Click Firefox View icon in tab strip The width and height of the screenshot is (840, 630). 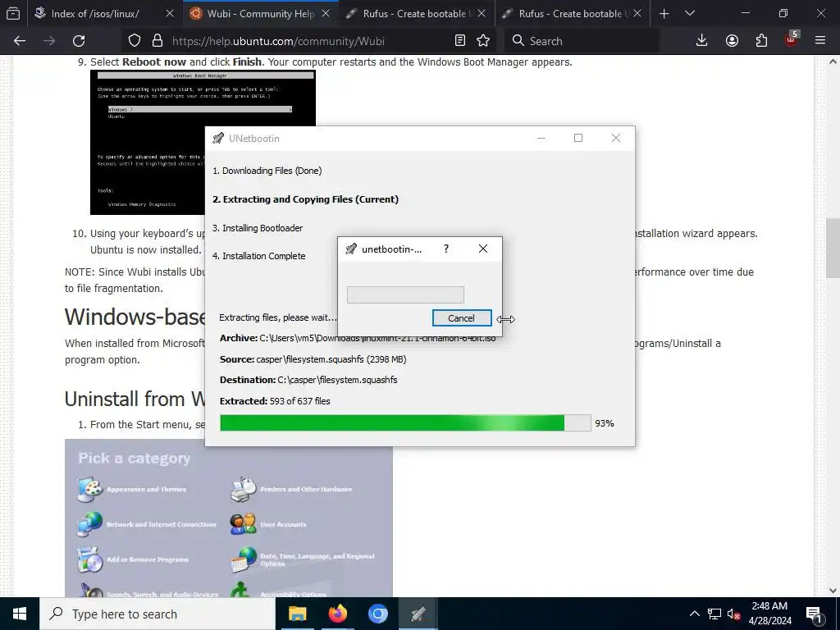[13, 13]
